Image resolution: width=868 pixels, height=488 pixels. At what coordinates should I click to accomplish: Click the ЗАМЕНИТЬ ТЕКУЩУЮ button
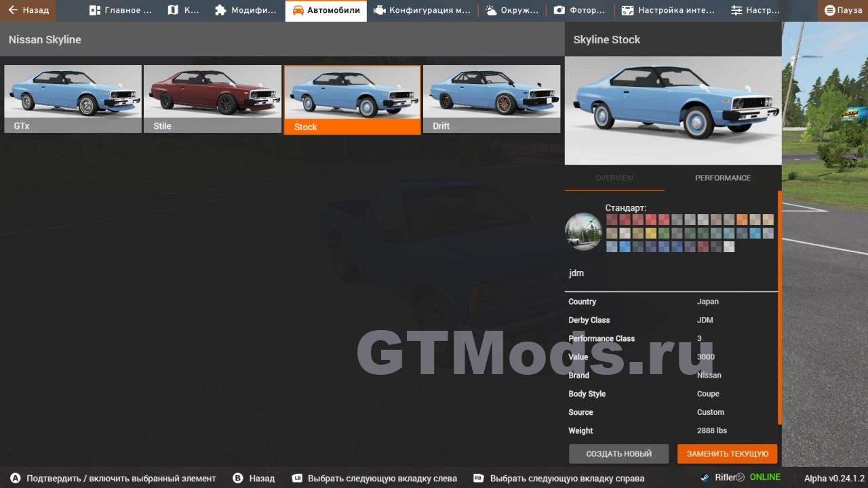click(x=727, y=454)
